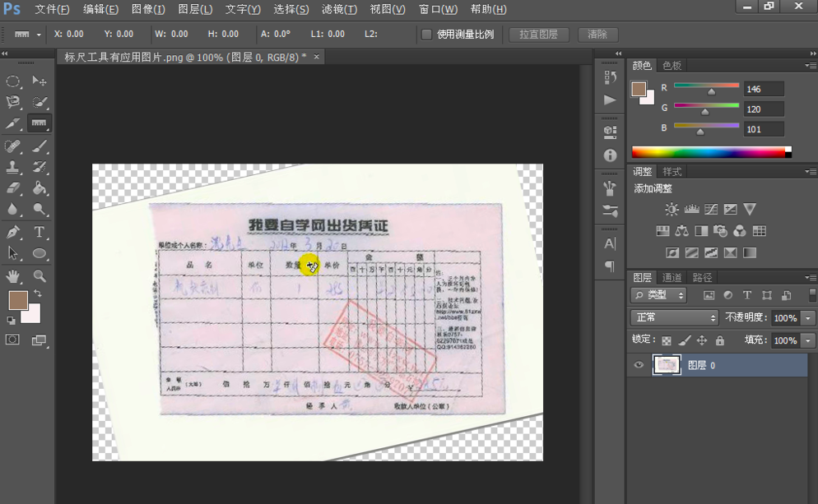Add a Curves adjustment from the Adjustments panel
The width and height of the screenshot is (818, 504).
(x=709, y=210)
